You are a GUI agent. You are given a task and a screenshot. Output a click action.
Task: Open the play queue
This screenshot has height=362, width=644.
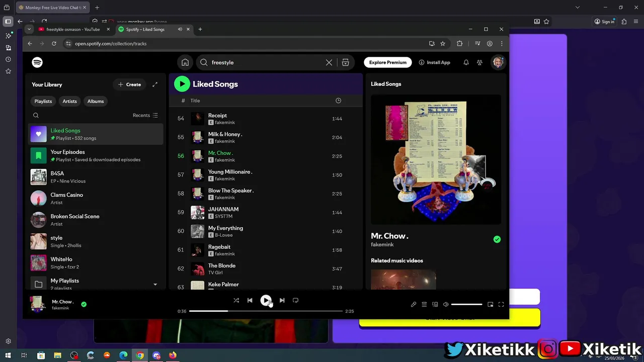[x=424, y=304]
